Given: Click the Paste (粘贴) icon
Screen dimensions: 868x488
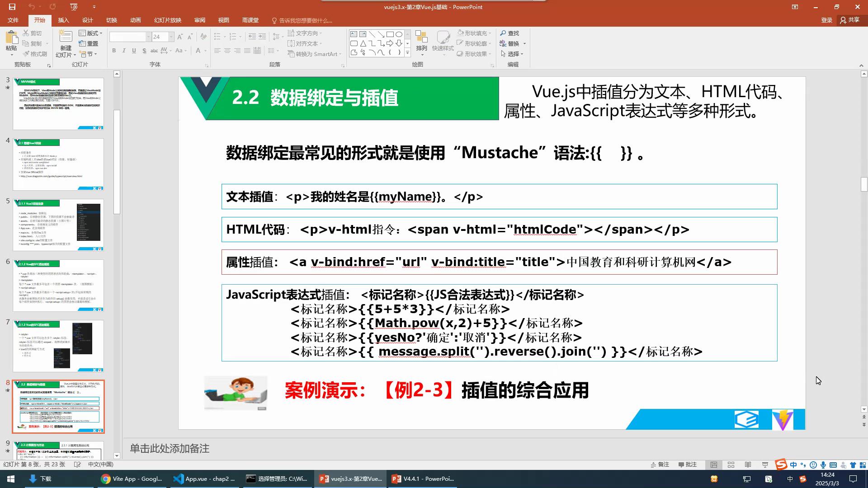Looking at the screenshot, I should (11, 38).
